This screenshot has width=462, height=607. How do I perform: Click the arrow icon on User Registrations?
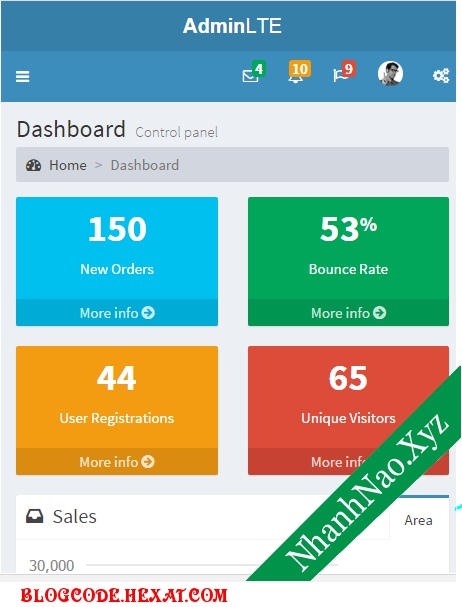click(x=148, y=461)
